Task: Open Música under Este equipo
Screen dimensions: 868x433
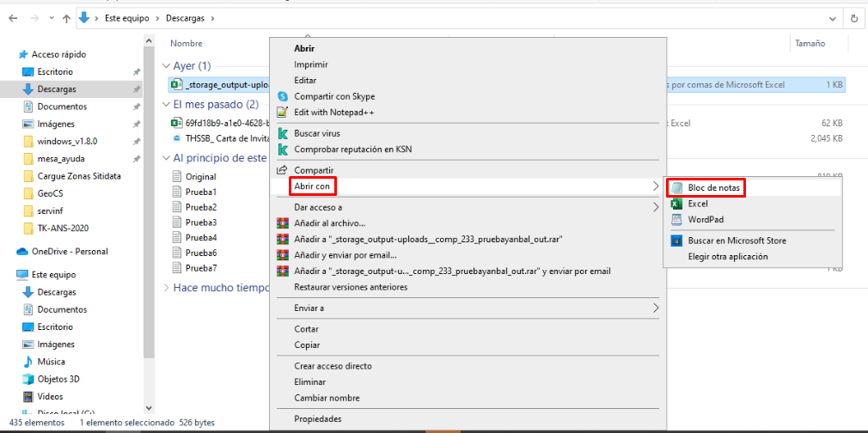Action: [x=51, y=362]
